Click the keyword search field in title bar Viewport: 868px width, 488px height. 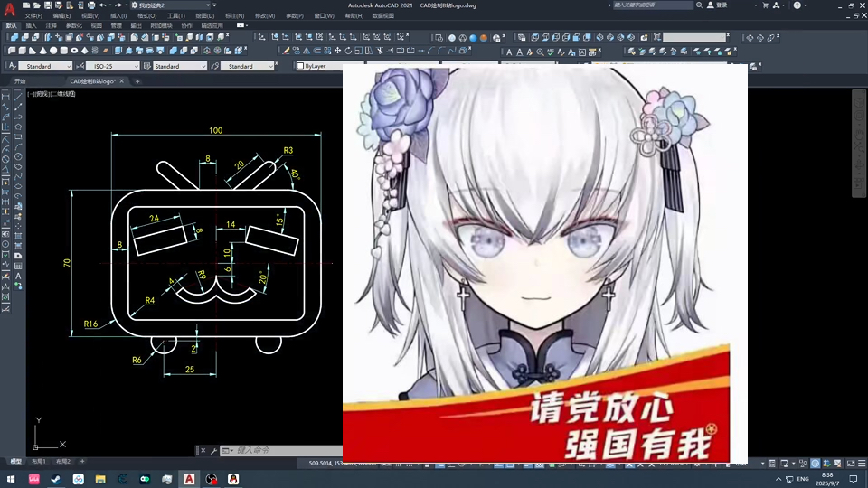653,5
